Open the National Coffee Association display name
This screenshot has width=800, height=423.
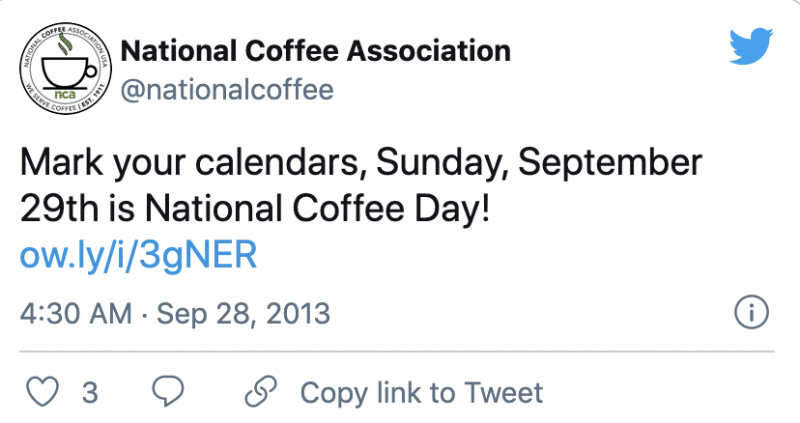tap(315, 51)
